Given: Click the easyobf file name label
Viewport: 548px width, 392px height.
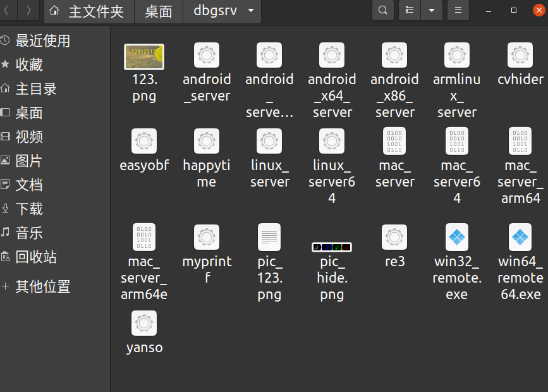Looking at the screenshot, I should pos(144,166).
